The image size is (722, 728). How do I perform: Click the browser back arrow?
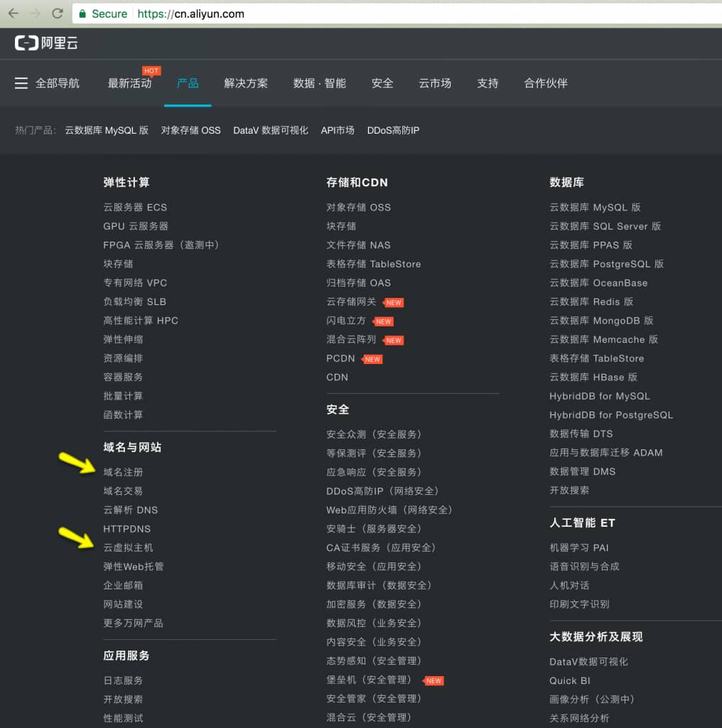(13, 14)
